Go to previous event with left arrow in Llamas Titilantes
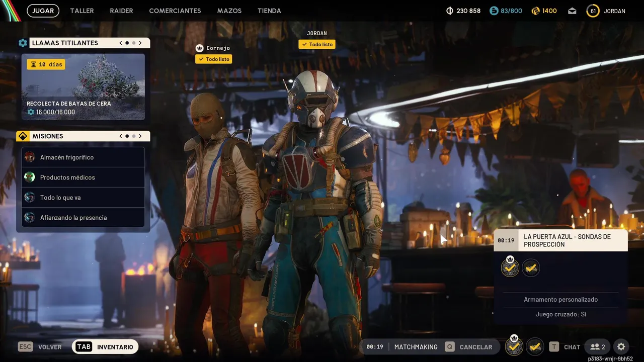The width and height of the screenshot is (644, 362). [121, 43]
